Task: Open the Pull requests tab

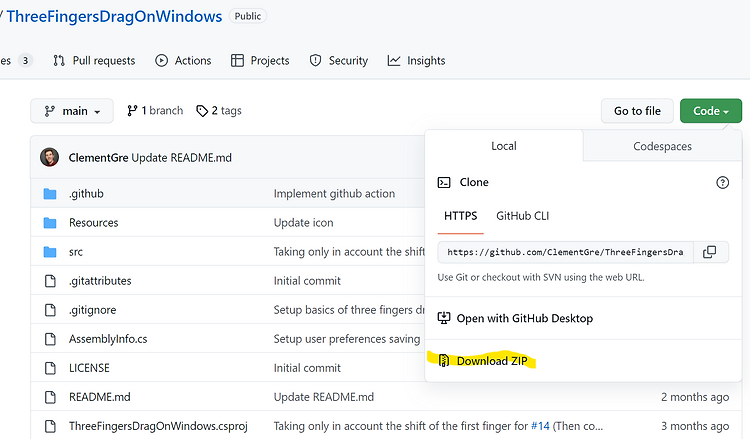Action: [94, 61]
